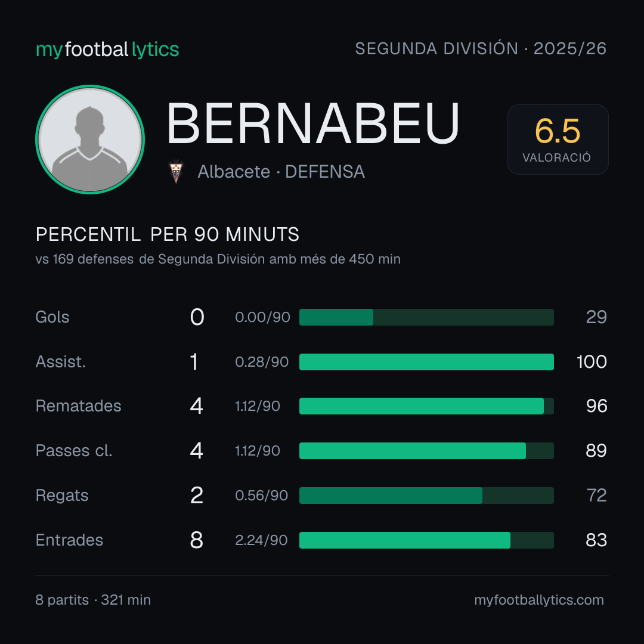The height and width of the screenshot is (644, 644).
Task: Click the Assist. percentile bar
Action: (x=426, y=362)
